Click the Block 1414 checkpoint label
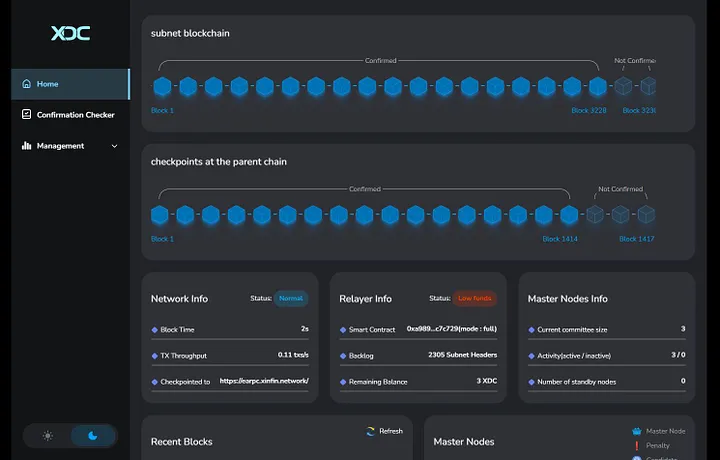720x460 pixels. [x=559, y=239]
